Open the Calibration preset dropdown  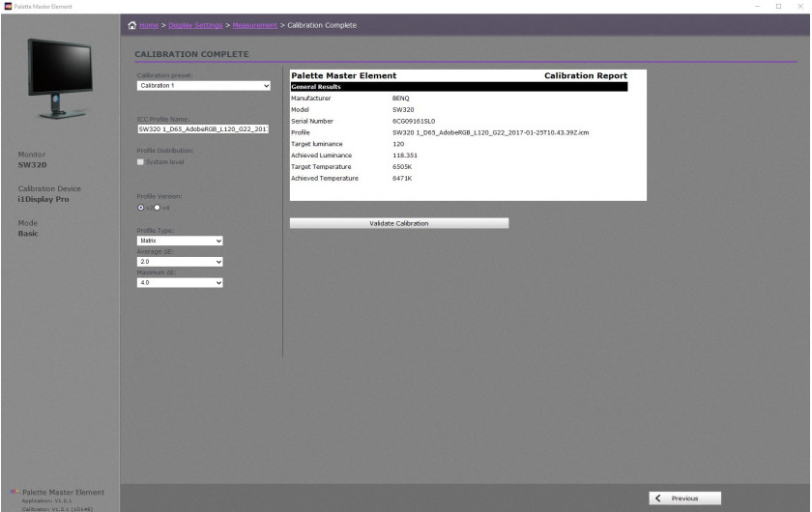tap(204, 85)
